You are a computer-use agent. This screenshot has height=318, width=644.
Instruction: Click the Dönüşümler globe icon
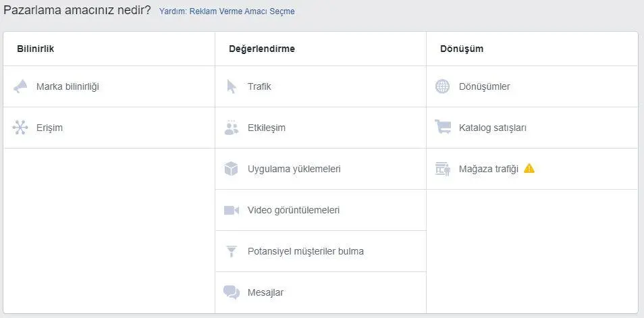[442, 86]
